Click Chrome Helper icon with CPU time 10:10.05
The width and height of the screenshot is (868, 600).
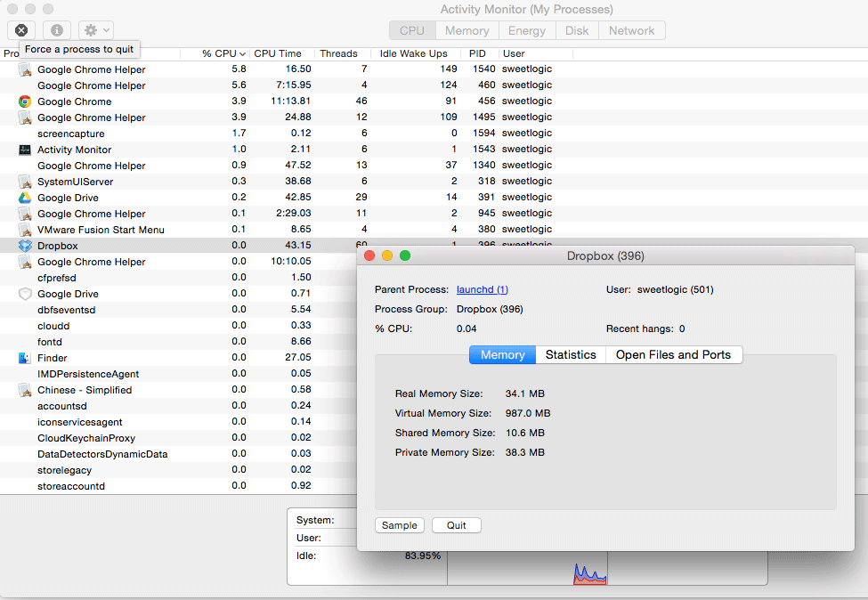click(x=24, y=262)
